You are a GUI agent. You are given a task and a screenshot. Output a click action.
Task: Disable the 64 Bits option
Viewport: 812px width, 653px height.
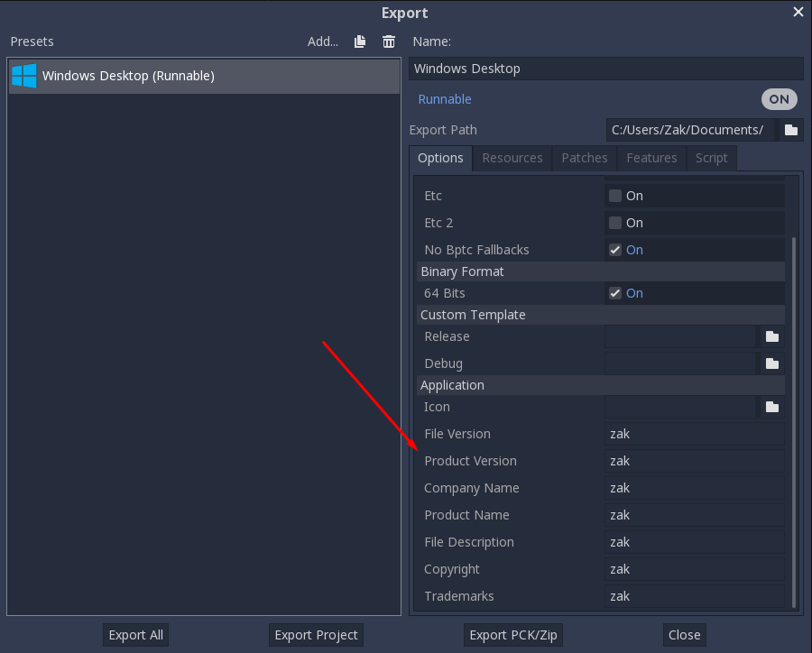[614, 293]
